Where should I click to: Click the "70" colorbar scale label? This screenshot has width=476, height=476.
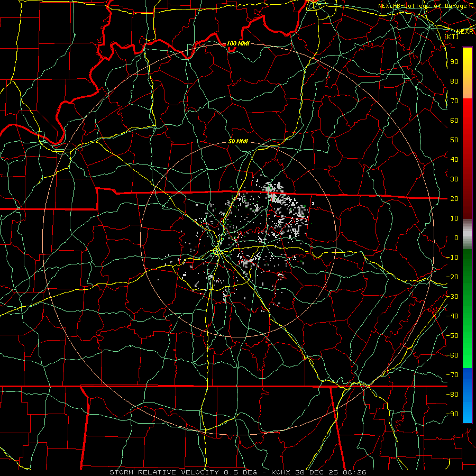[x=454, y=101]
